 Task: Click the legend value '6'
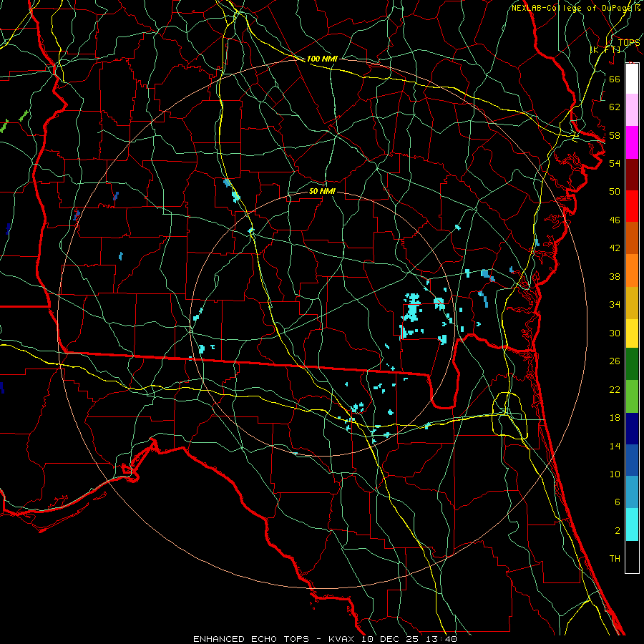pos(618,502)
